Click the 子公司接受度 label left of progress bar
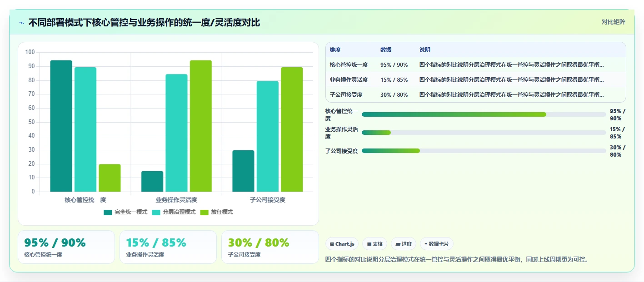The width and height of the screenshot is (644, 282). (341, 151)
